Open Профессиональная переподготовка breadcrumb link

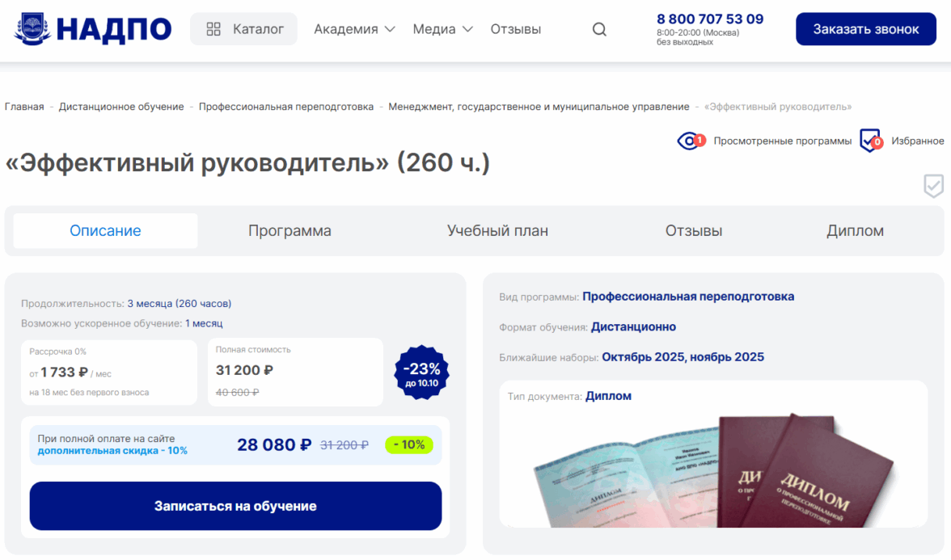pos(286,107)
